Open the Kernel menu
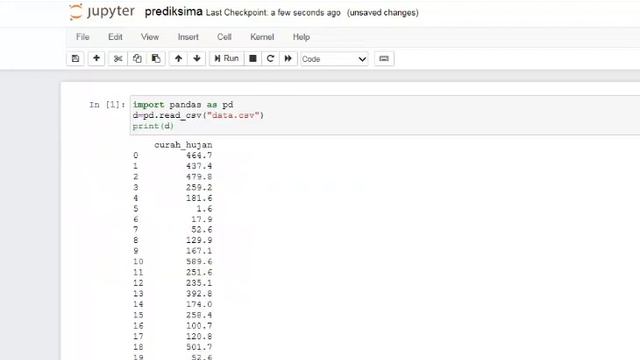640x360 pixels. 262,37
